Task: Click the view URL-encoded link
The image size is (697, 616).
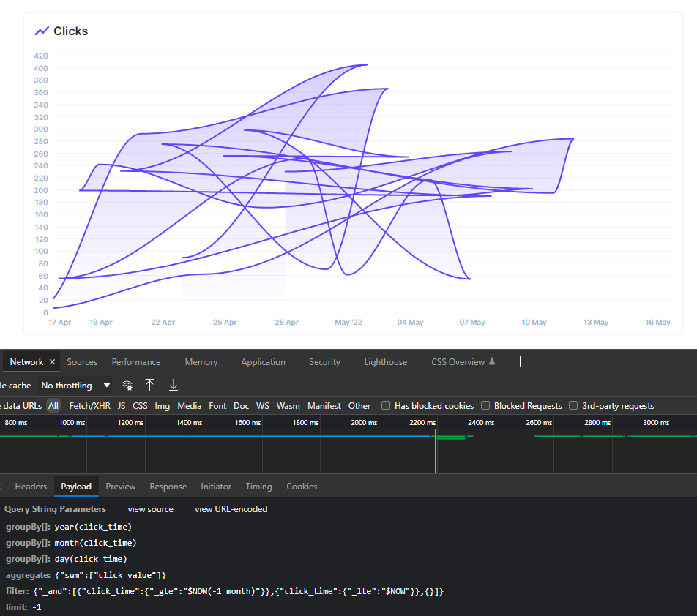Action: 231,509
